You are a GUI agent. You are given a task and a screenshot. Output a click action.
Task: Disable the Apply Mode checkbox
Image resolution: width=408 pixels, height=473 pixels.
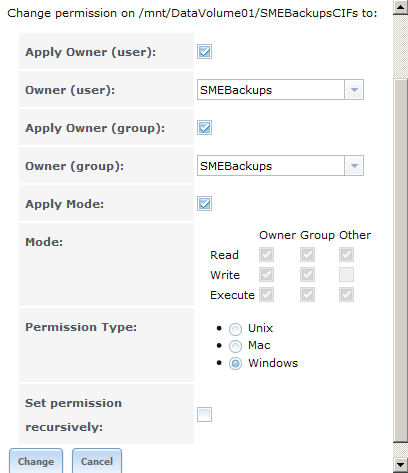click(x=204, y=204)
